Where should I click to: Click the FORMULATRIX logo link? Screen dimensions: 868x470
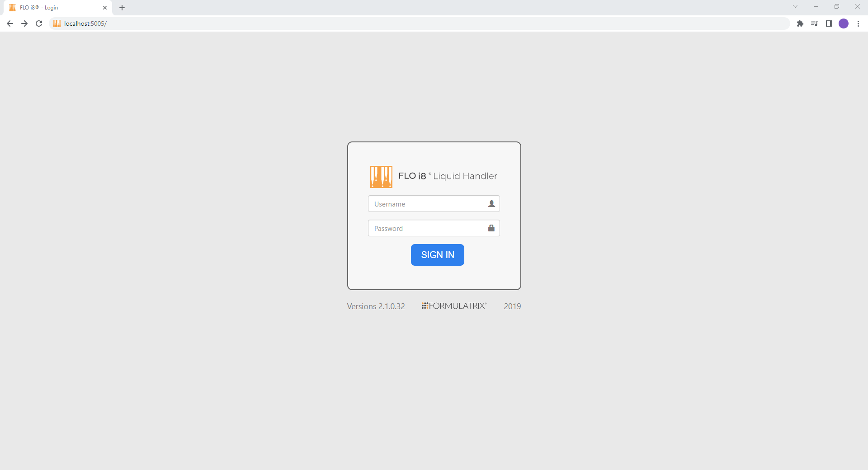click(x=454, y=306)
